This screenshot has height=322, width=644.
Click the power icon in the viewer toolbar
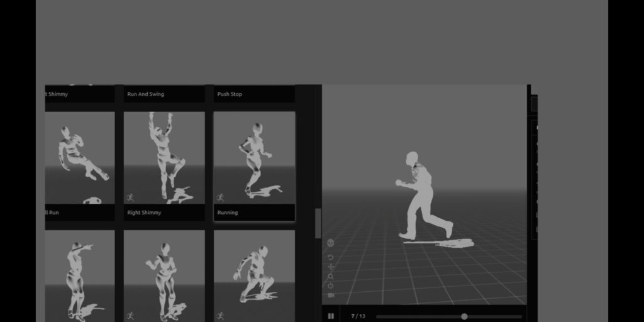[331, 286]
